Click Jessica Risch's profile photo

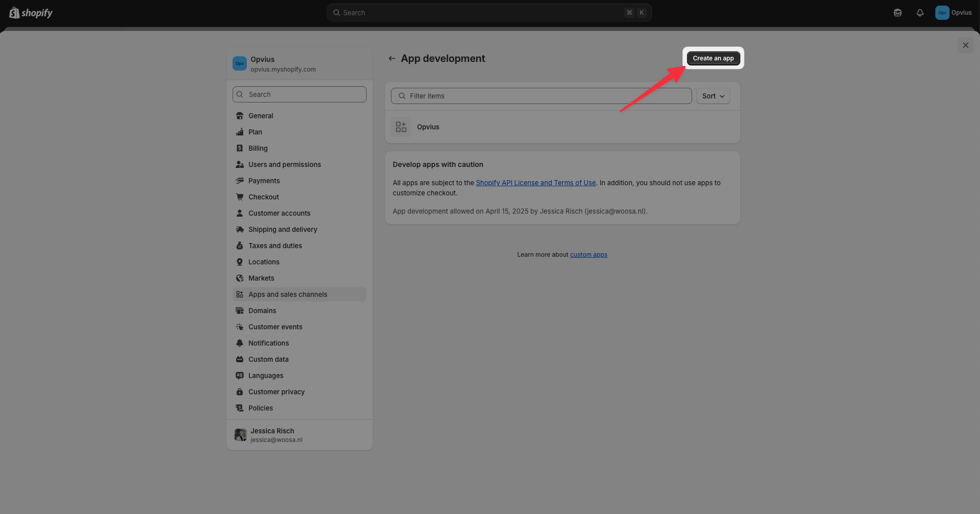[x=241, y=435]
